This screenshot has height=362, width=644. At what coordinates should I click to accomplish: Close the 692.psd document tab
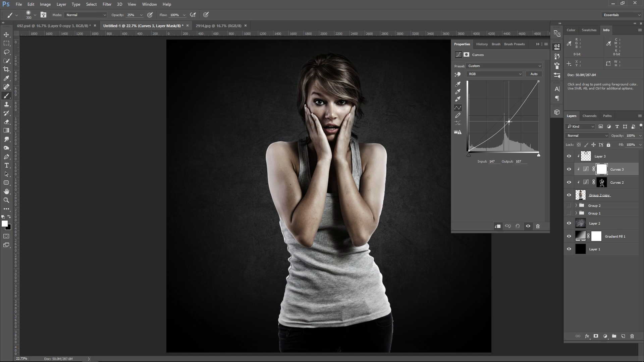(95, 26)
